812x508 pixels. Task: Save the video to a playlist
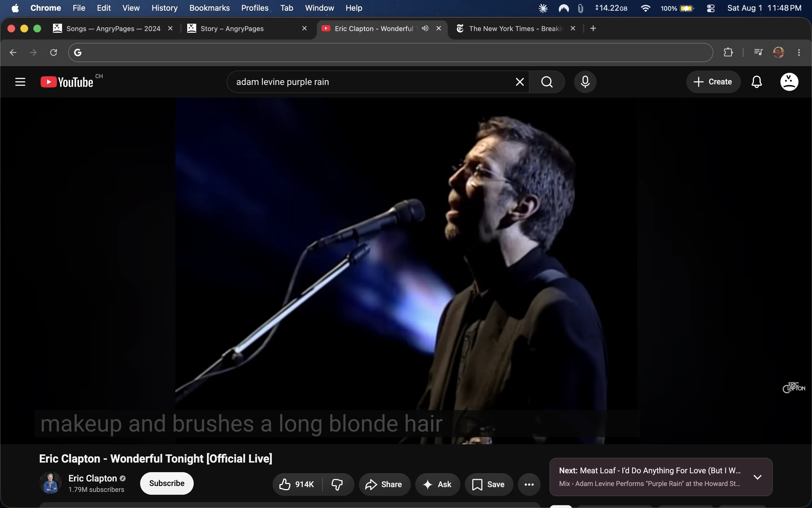(489, 484)
